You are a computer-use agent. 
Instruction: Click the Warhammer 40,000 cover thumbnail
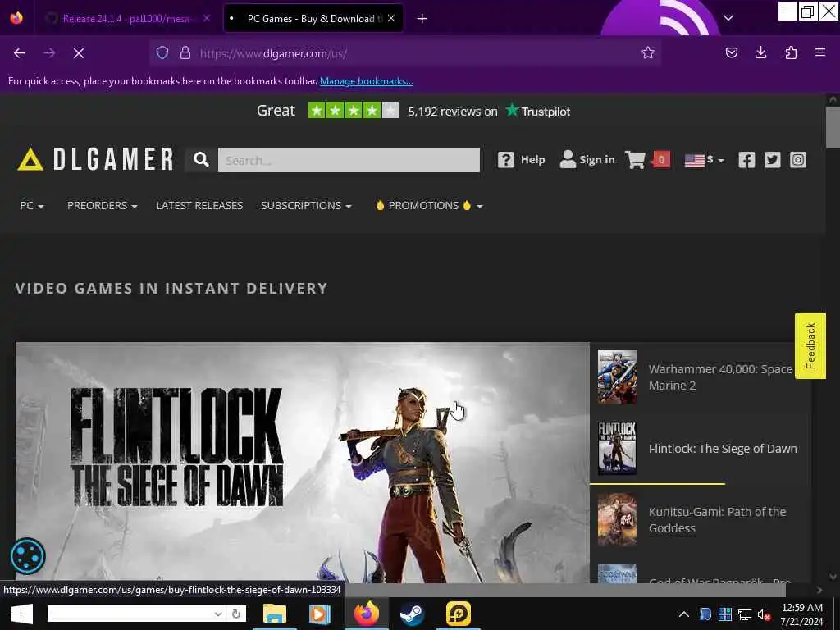click(617, 377)
